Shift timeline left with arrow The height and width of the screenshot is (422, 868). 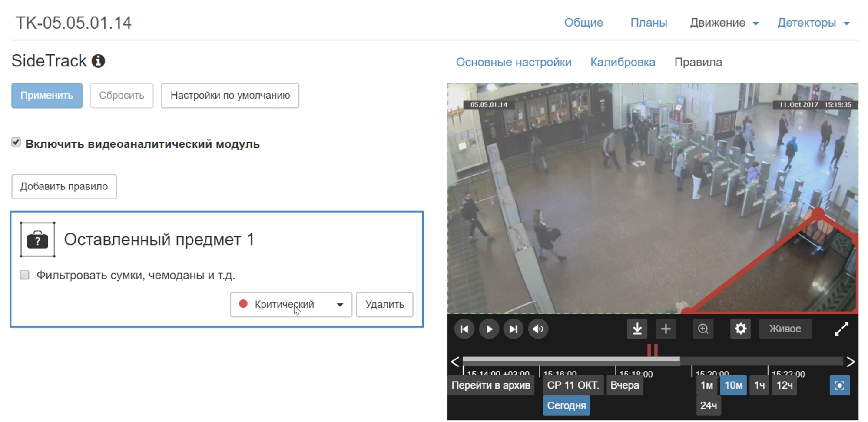click(455, 362)
